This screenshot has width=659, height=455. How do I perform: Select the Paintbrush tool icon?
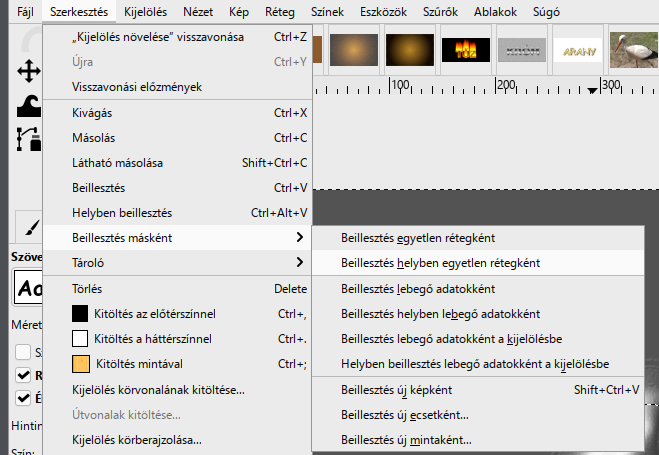(x=32, y=228)
